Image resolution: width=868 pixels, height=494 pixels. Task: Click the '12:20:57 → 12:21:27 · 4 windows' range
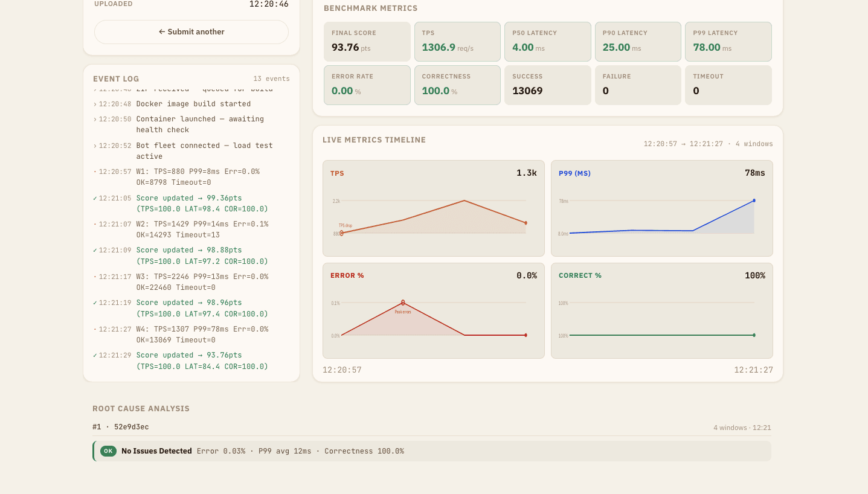pos(708,144)
